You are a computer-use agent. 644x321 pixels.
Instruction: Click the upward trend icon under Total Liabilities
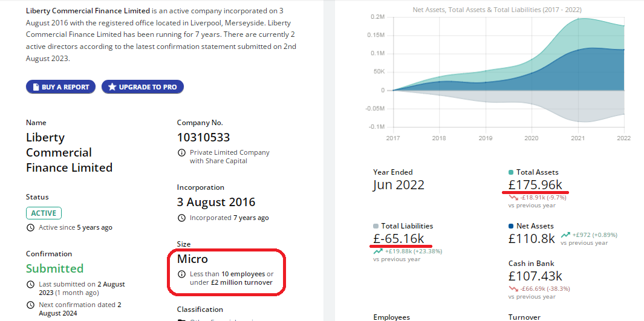coord(378,251)
